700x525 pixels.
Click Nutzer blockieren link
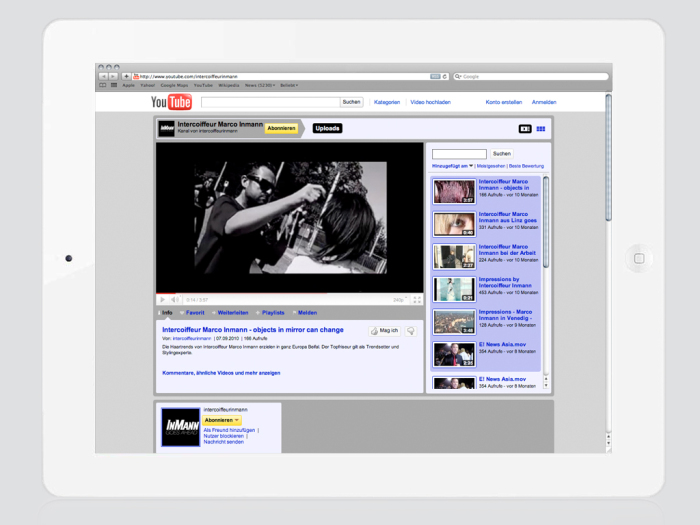(224, 436)
